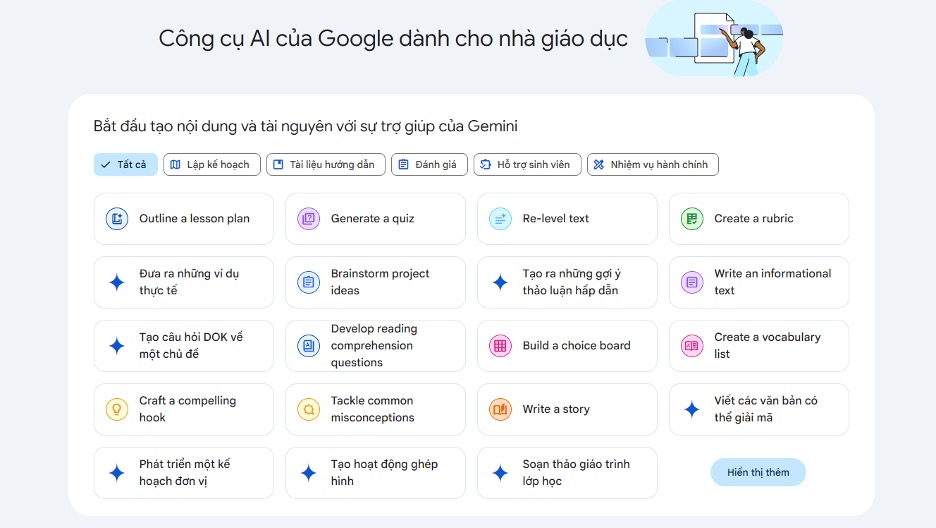
Task: Click the Create a rubric icon
Action: [692, 219]
